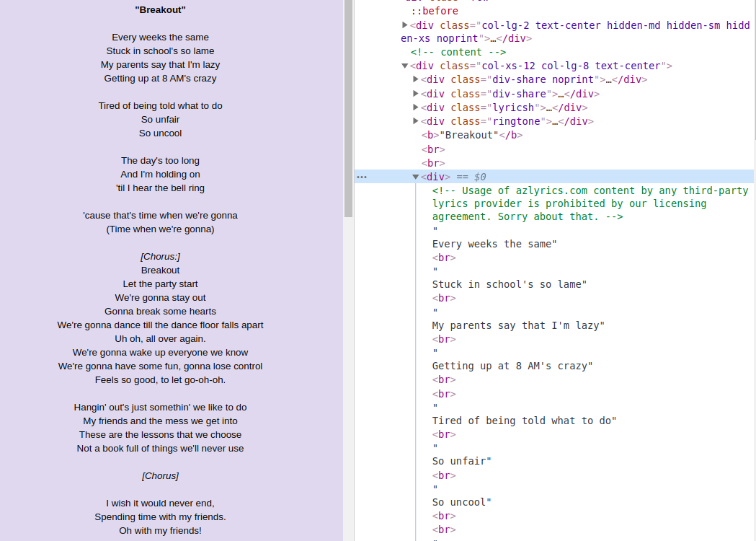Expand the col-lg-2 text-center div node
The height and width of the screenshot is (541, 756).
(405, 25)
